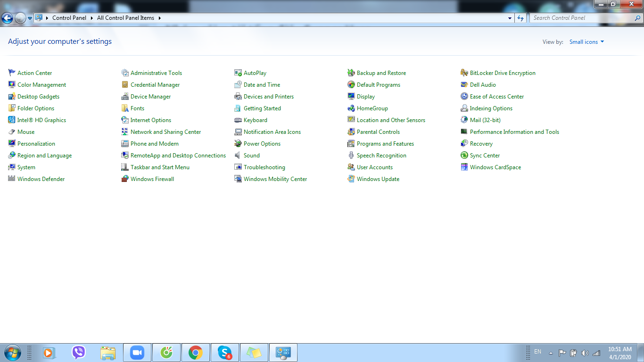Open Performance Information and Tools link
The width and height of the screenshot is (644, 362).
(x=514, y=132)
